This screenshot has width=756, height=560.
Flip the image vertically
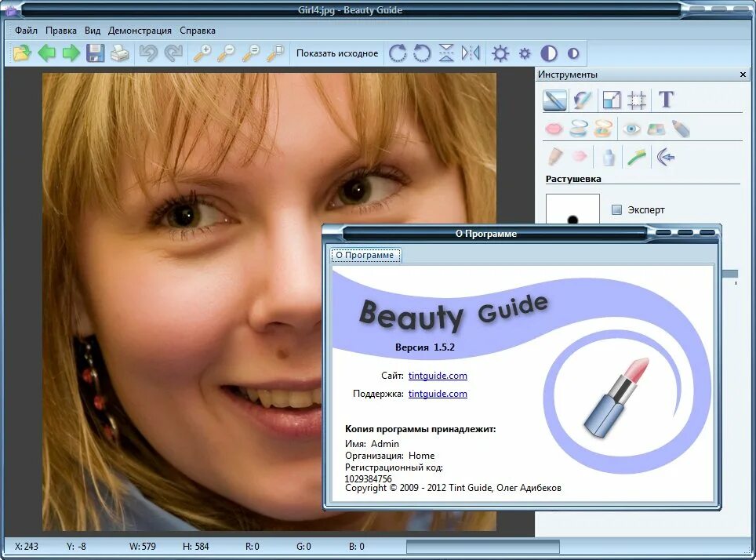(446, 53)
